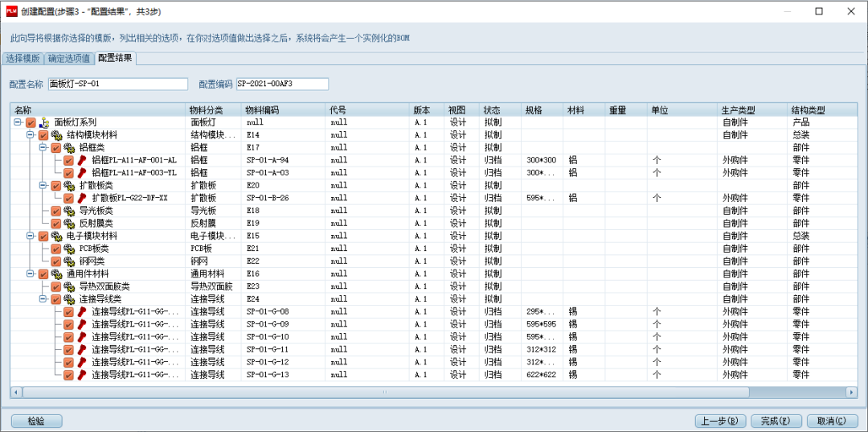Image resolution: width=868 pixels, height=432 pixels.
Task: Click the scrollbar left arrow
Action: click(x=16, y=392)
